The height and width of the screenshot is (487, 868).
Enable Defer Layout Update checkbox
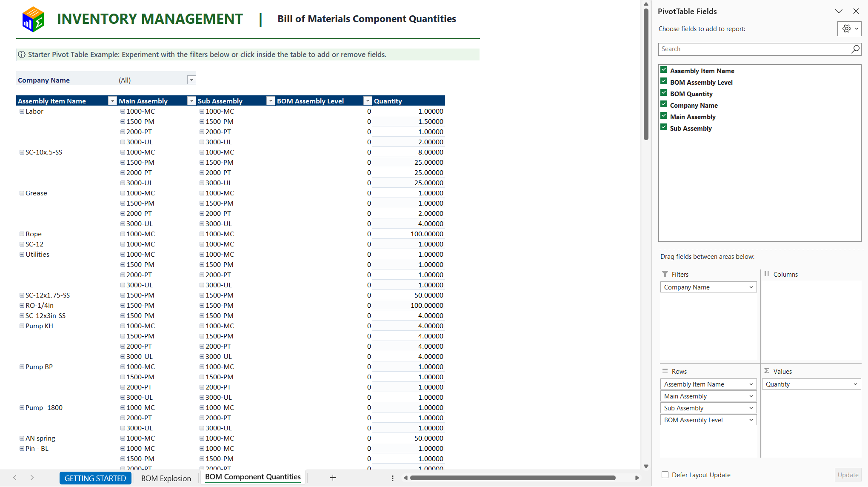coord(665,475)
